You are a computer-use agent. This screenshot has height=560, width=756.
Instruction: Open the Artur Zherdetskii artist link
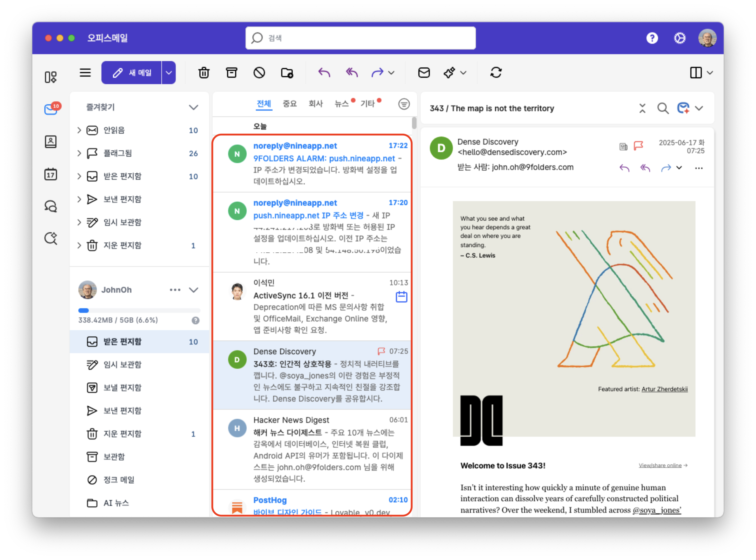click(664, 389)
